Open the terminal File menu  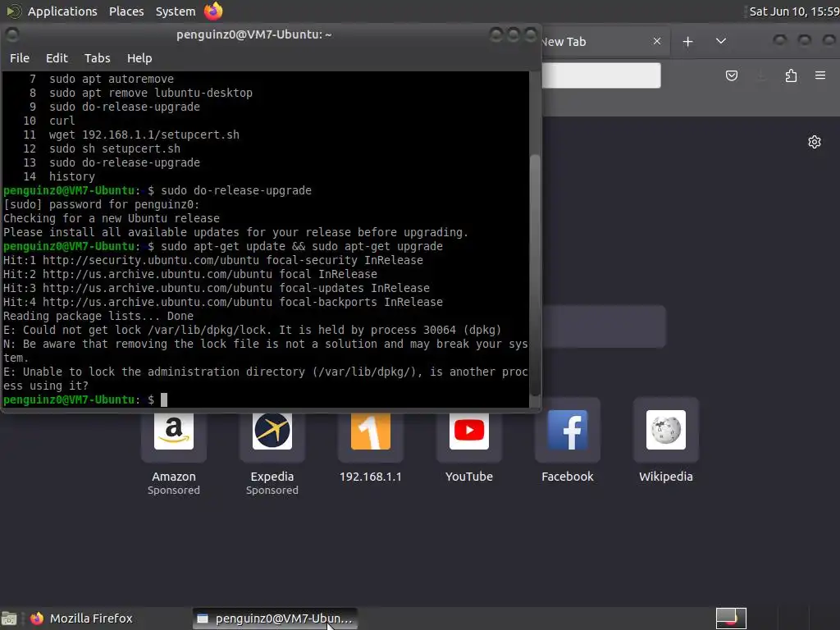20,58
